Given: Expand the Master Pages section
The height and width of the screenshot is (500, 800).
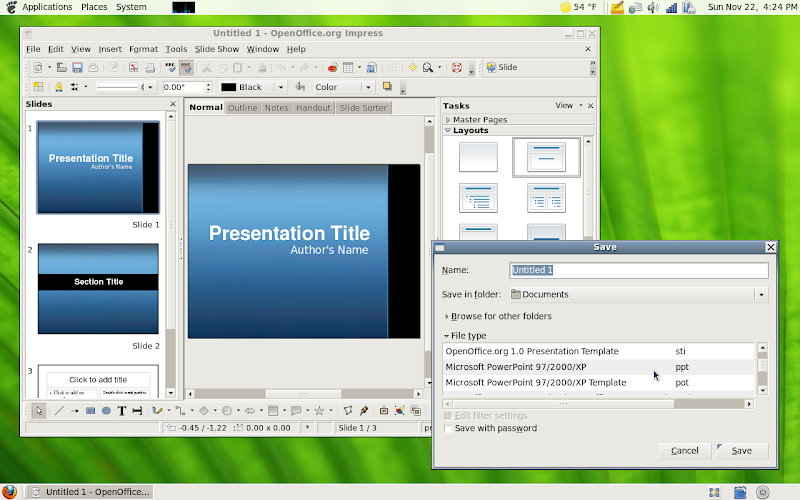Looking at the screenshot, I should click(x=480, y=119).
